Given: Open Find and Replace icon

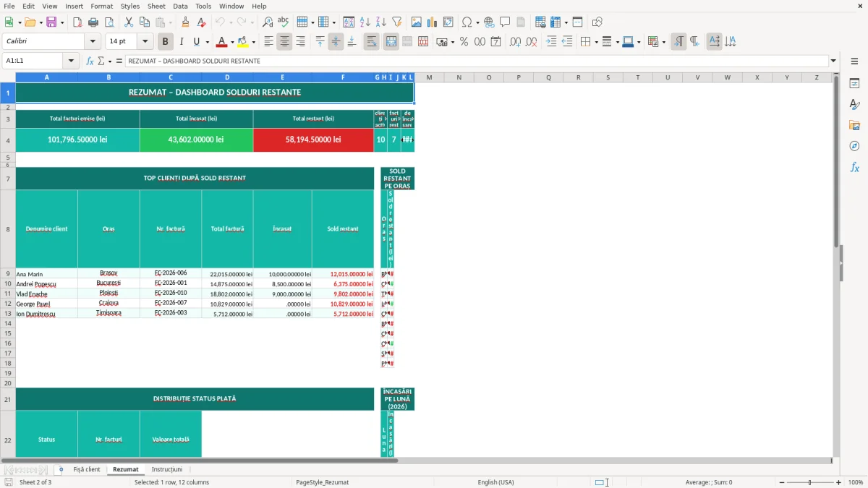Looking at the screenshot, I should [x=268, y=22].
